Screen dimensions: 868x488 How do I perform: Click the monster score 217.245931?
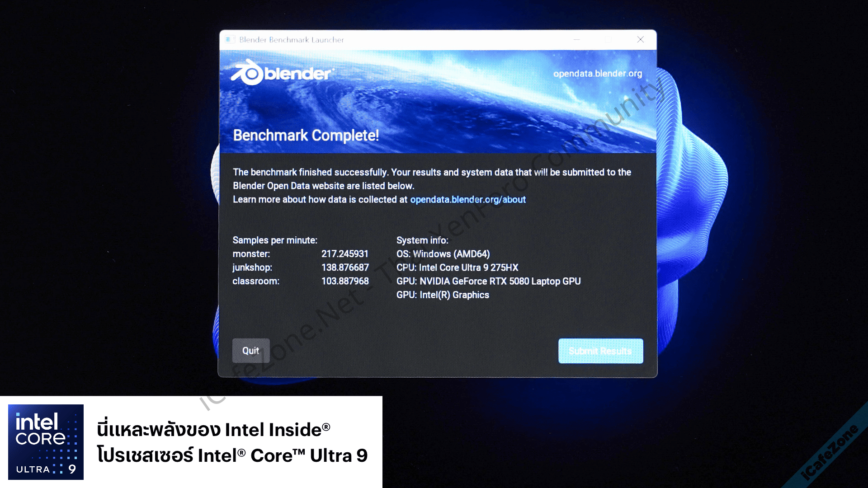[344, 254]
